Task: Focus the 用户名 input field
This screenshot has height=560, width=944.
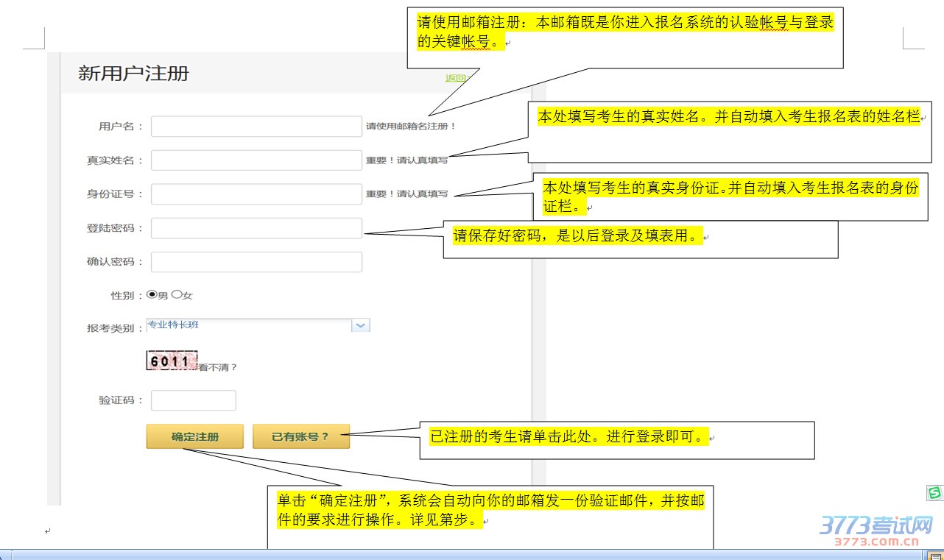Action: (x=256, y=127)
